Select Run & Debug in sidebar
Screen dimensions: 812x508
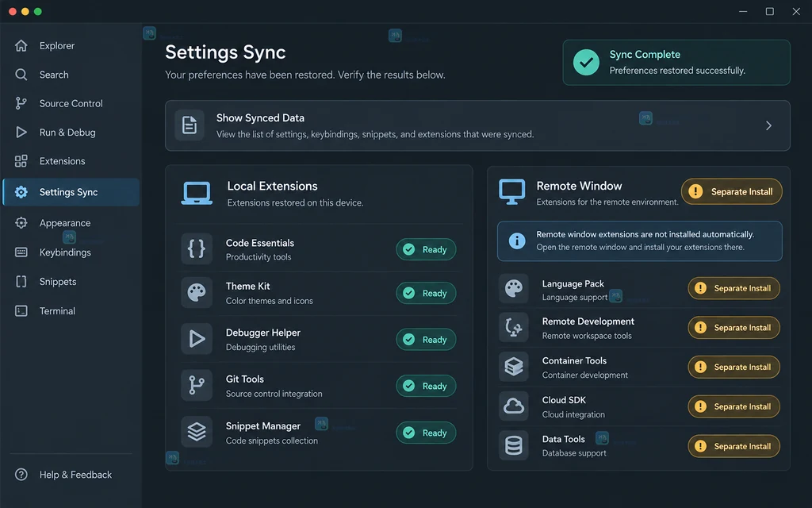(71, 133)
